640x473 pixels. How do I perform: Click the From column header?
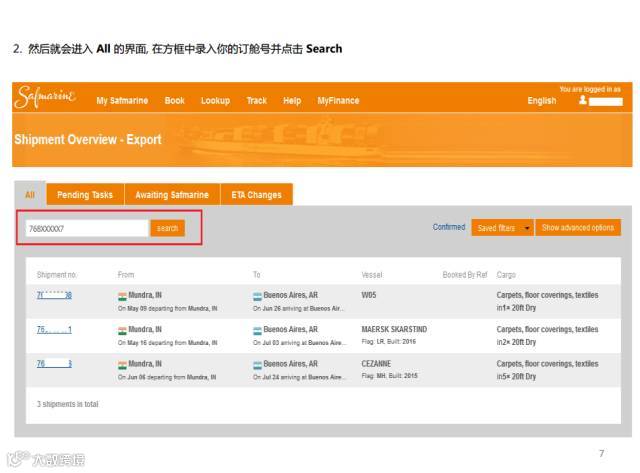coord(126,275)
